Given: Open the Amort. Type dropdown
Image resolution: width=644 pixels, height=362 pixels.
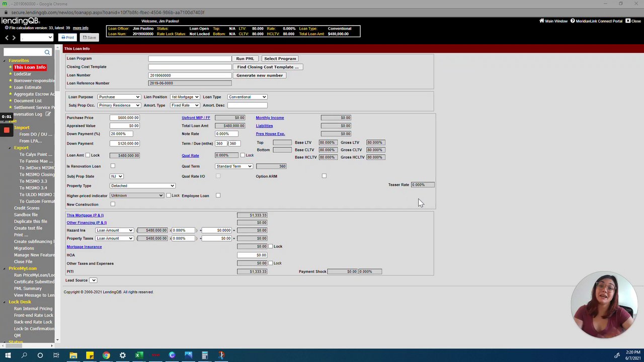Looking at the screenshot, I should point(185,106).
